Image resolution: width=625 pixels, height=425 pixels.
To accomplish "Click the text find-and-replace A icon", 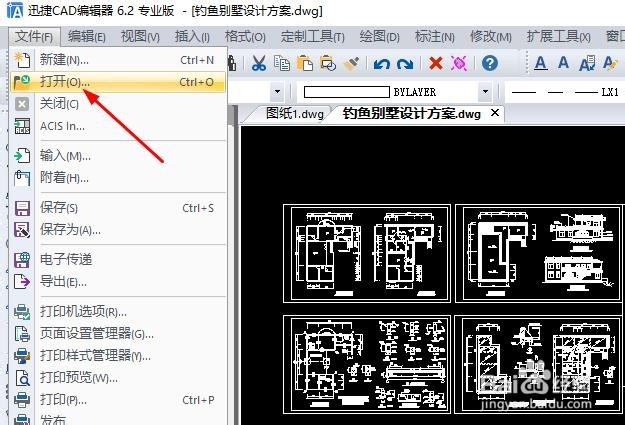I will pyautogui.click(x=587, y=63).
